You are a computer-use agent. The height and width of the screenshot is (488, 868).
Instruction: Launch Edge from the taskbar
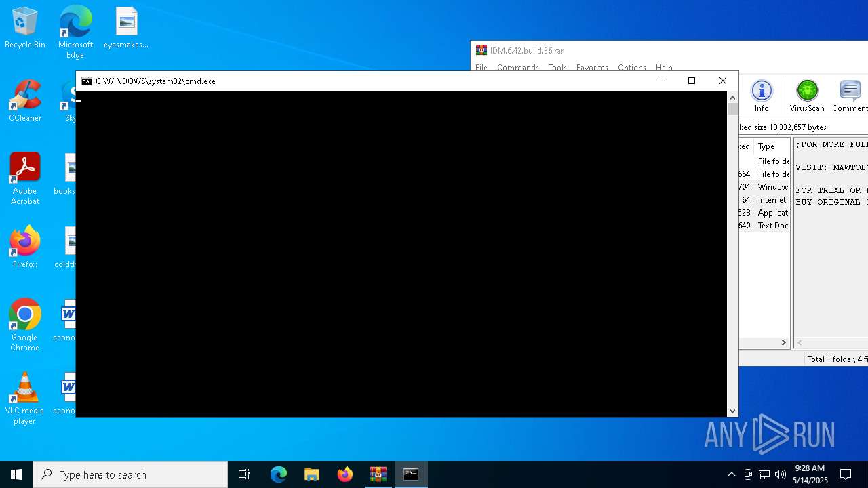pos(279,474)
